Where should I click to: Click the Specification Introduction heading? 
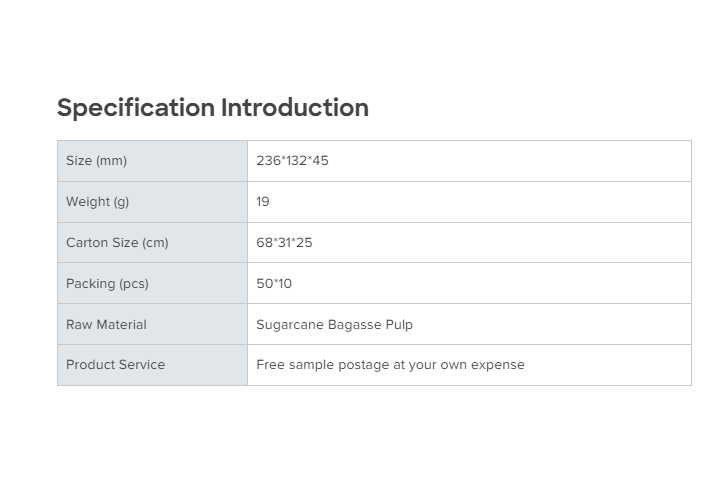tap(212, 108)
